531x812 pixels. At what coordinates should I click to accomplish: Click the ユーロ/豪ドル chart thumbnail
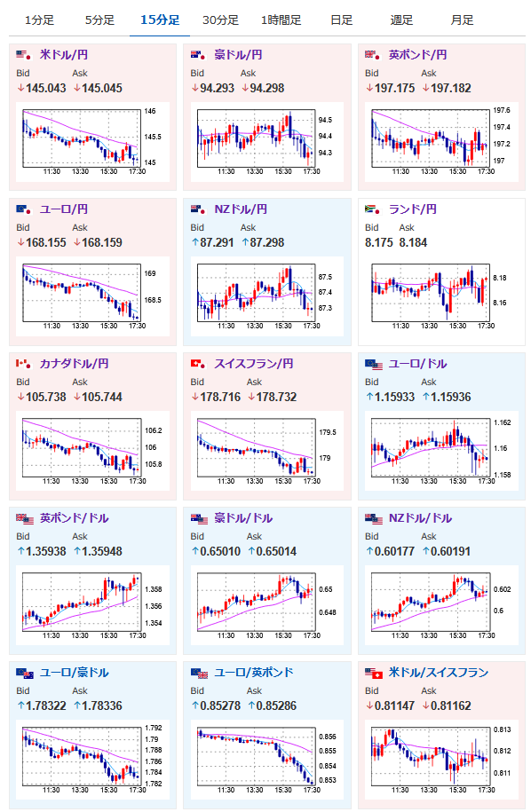(x=92, y=761)
